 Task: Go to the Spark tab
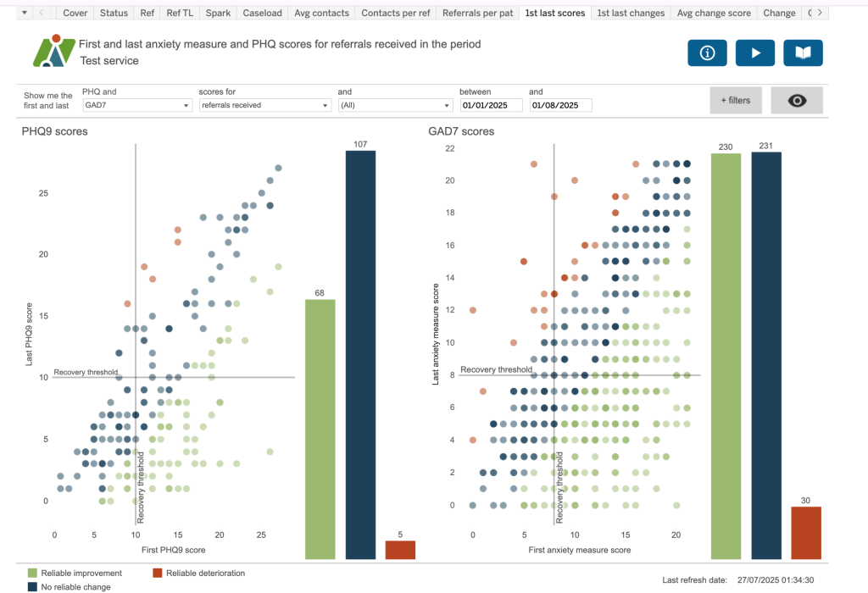[217, 13]
